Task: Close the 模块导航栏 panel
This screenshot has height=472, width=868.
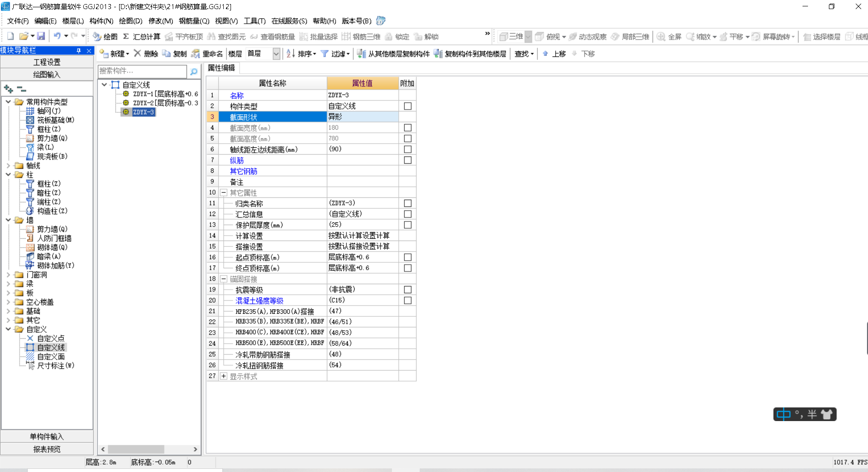Action: [x=89, y=50]
